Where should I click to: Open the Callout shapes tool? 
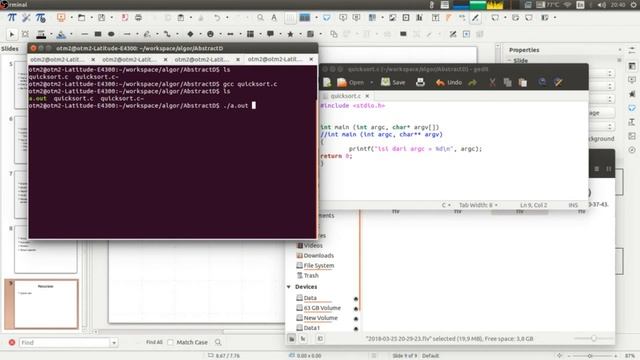pyautogui.click(x=270, y=34)
